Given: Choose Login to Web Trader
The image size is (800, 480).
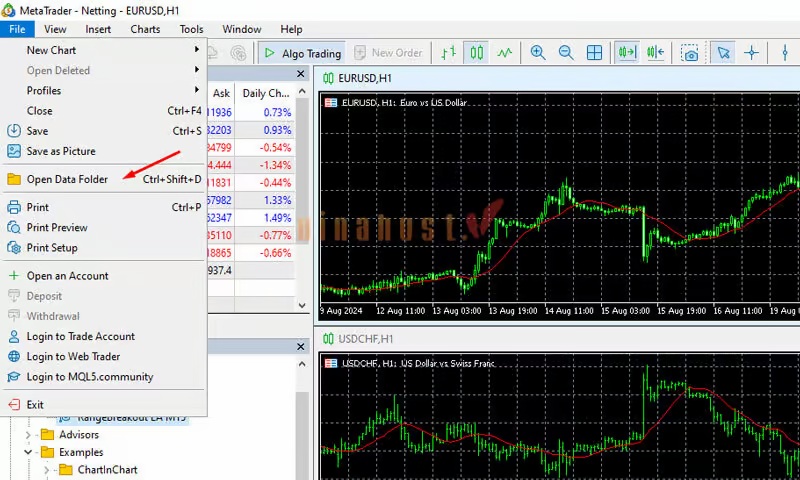Looking at the screenshot, I should 104,356.
